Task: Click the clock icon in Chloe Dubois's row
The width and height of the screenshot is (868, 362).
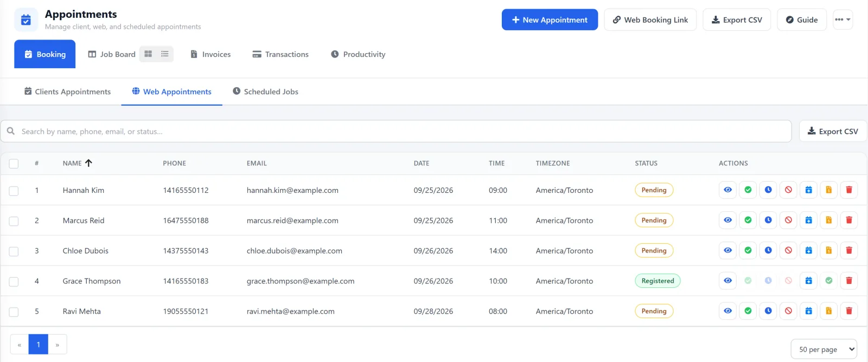Action: tap(768, 251)
